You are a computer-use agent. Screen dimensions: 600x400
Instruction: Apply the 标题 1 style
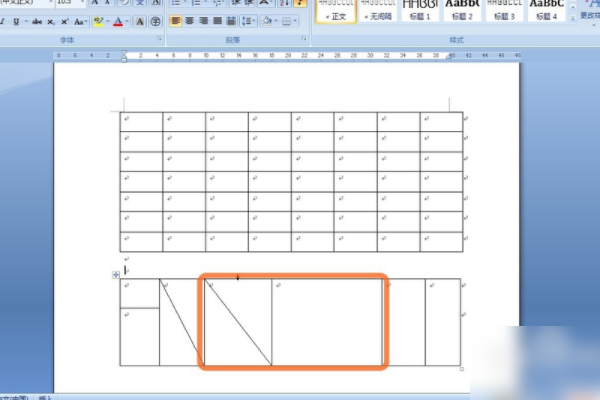(420, 11)
